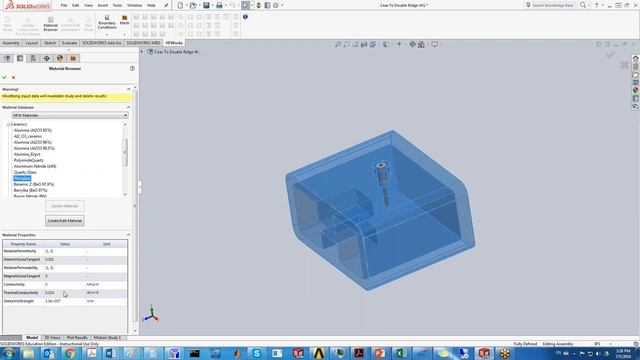Click in the Search Knowledge Base field
The height and width of the screenshot is (360, 640).
click(553, 5)
